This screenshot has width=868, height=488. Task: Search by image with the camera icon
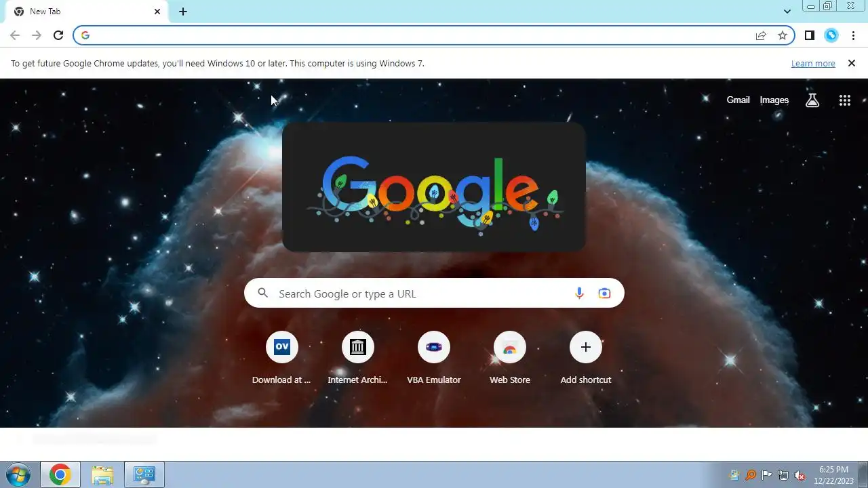(604, 293)
